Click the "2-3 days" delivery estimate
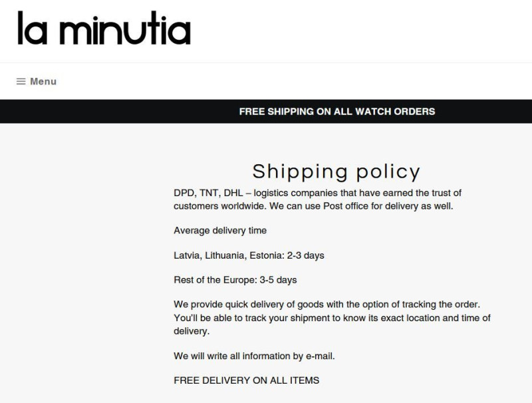The width and height of the screenshot is (532, 403). pos(305,255)
